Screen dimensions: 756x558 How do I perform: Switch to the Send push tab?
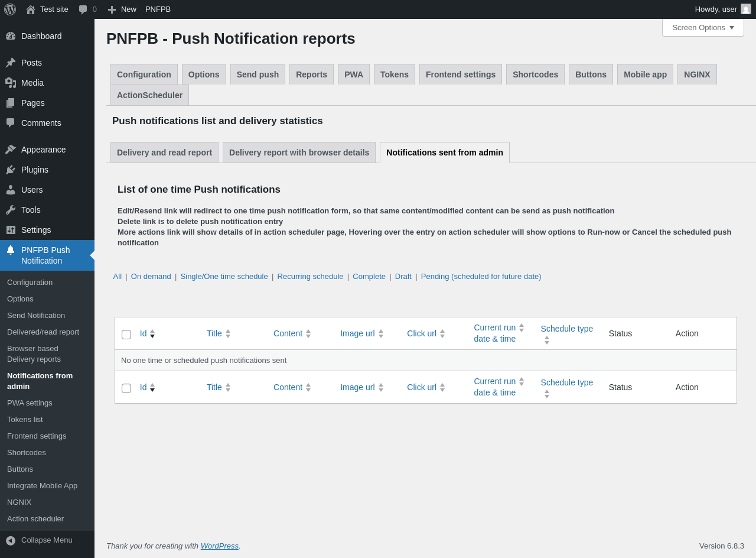[x=258, y=74]
